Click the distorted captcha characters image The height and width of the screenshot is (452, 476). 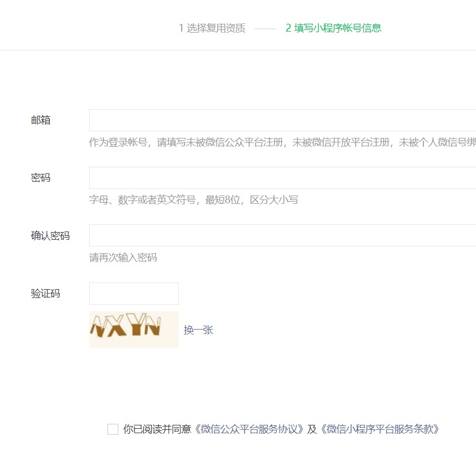pos(133,328)
